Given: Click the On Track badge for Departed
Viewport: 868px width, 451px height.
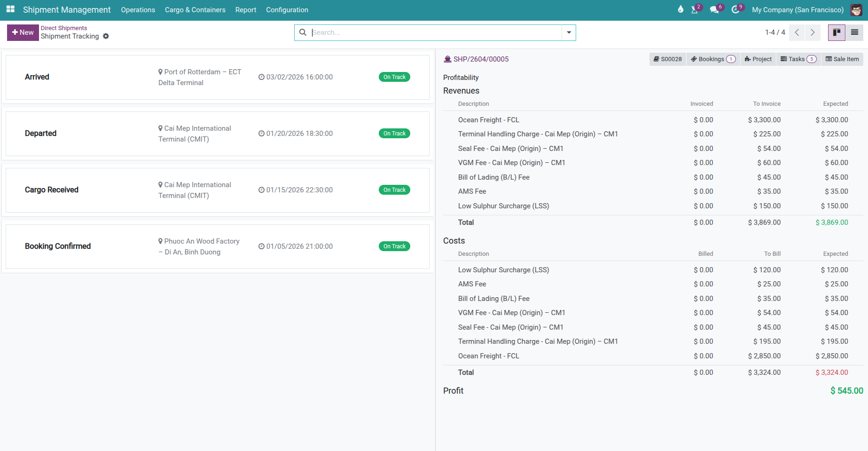Looking at the screenshot, I should 394,133.
